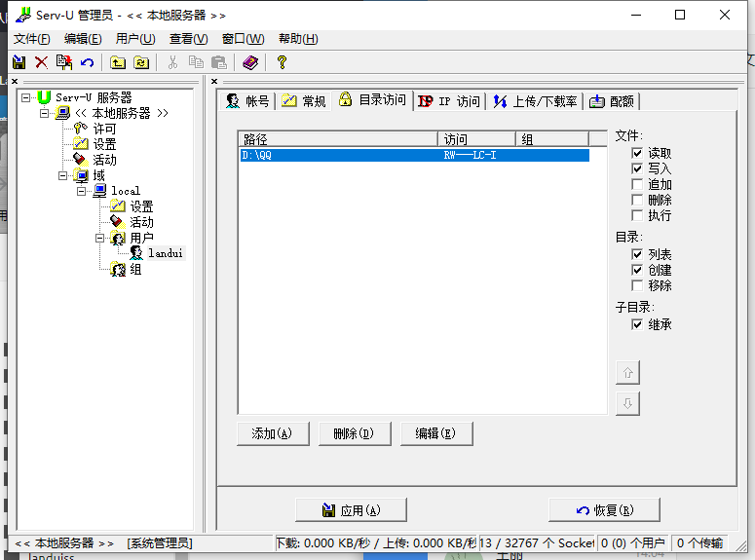Viewport: 755px width, 560px height.
Task: Click the 添加(A) button
Action: tap(273, 433)
